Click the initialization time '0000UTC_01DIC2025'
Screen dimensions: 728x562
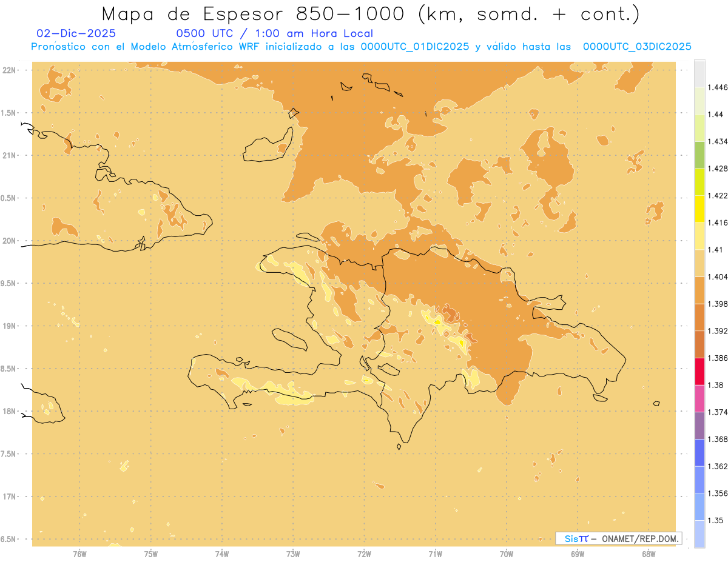click(415, 47)
